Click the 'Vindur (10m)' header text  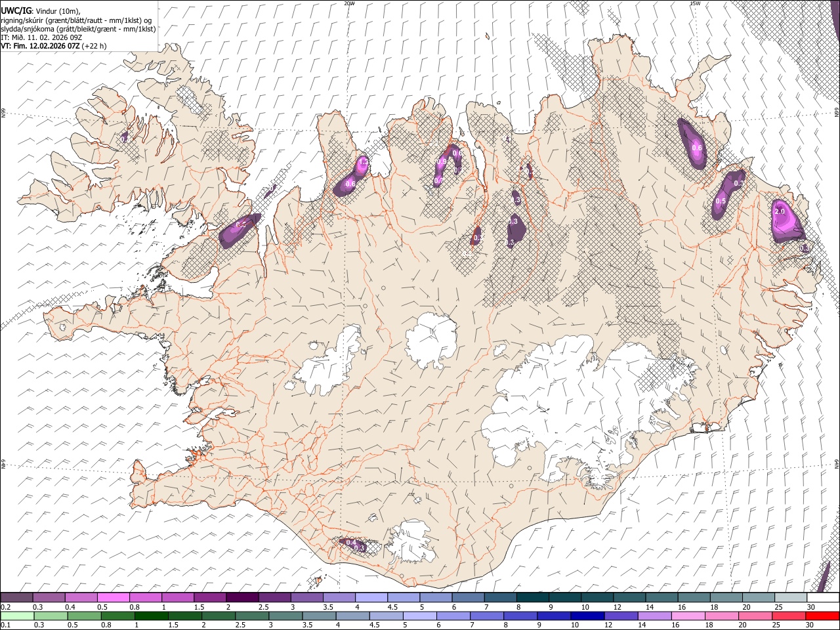pos(57,11)
